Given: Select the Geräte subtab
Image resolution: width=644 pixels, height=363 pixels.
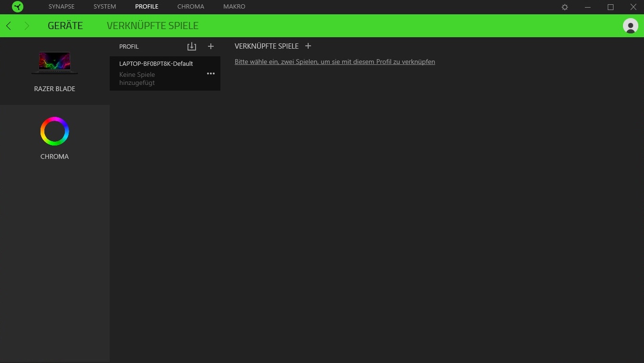Looking at the screenshot, I should click(65, 26).
